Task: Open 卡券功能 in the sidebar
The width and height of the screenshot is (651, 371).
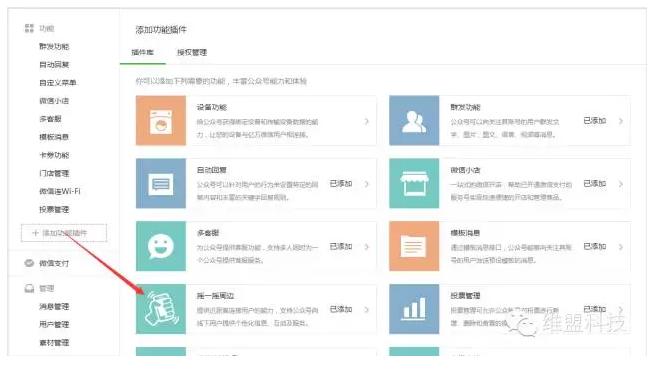Action: click(x=54, y=155)
